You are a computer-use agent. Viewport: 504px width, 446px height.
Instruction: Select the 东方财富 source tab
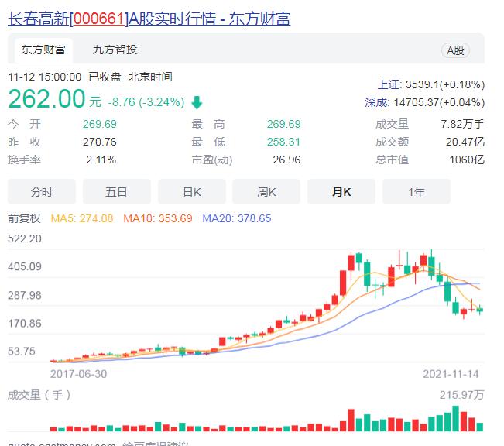[43, 50]
